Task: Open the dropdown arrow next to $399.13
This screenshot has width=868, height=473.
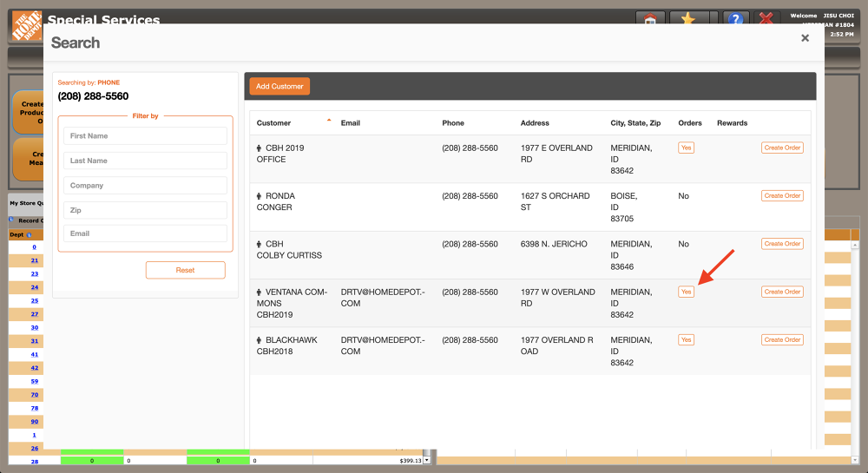Action: coord(426,461)
